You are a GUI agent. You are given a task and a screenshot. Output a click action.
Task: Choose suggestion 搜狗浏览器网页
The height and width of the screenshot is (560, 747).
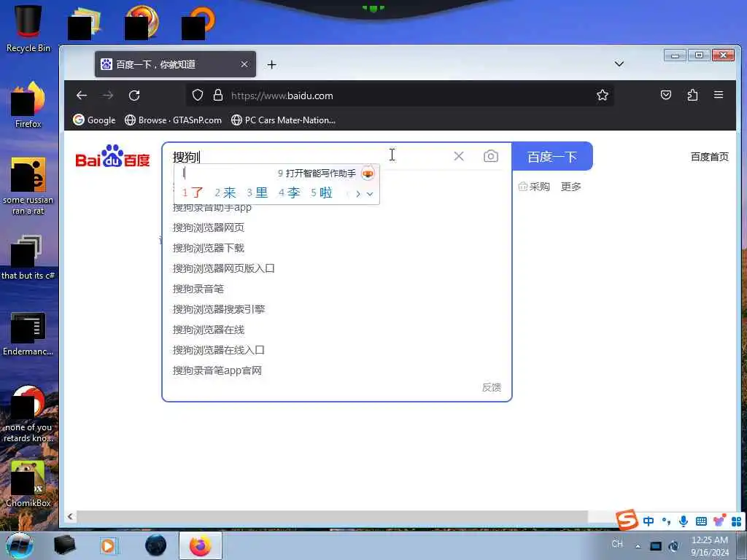(x=209, y=227)
